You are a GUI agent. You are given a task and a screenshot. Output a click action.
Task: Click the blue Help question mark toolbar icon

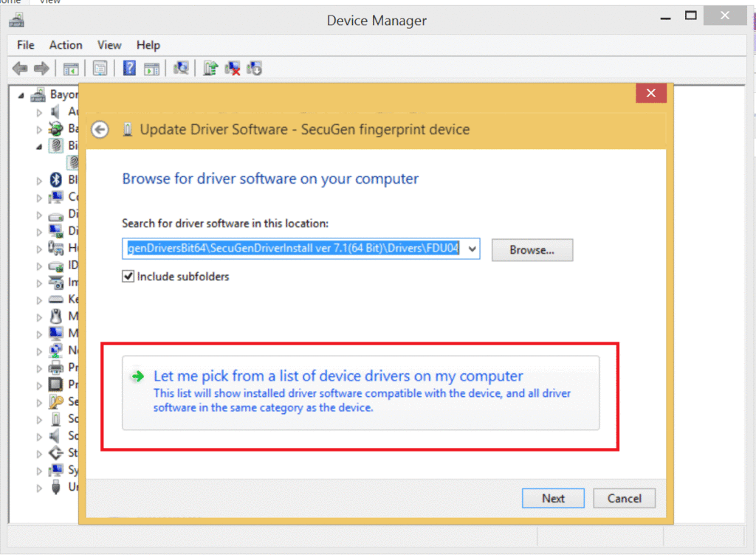point(129,69)
